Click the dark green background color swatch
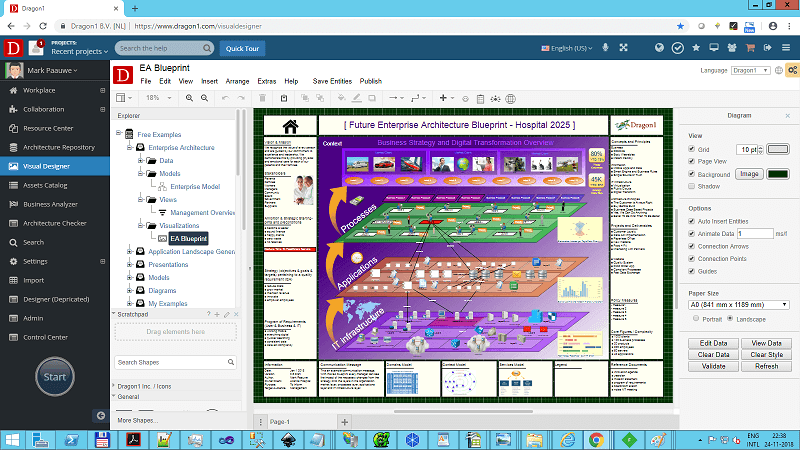 (777, 174)
